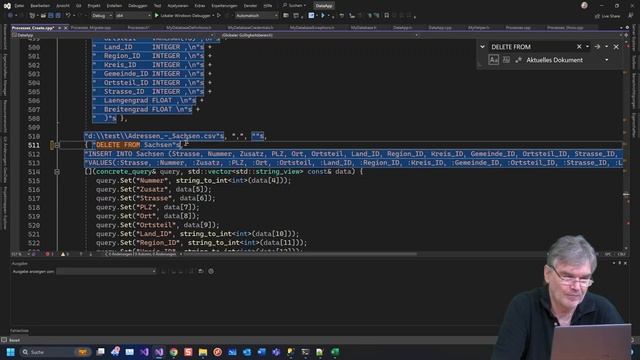Open Microsoft Teams from the taskbar
This screenshot has width=640, height=360.
pyautogui.click(x=276, y=352)
